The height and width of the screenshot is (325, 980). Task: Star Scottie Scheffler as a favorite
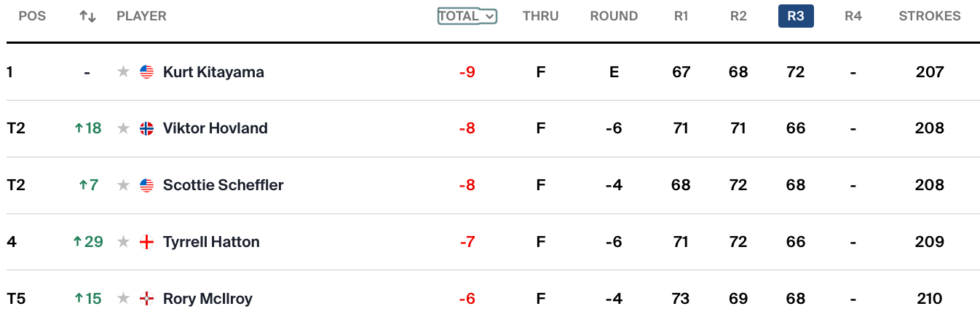(124, 185)
